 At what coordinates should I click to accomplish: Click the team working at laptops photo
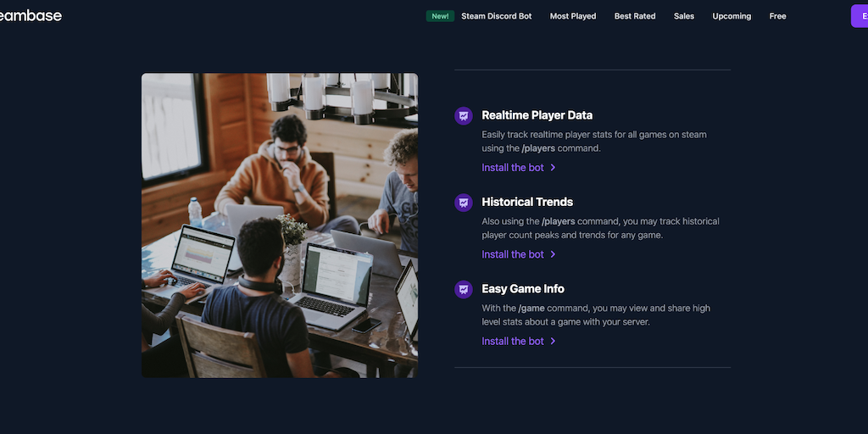(280, 225)
